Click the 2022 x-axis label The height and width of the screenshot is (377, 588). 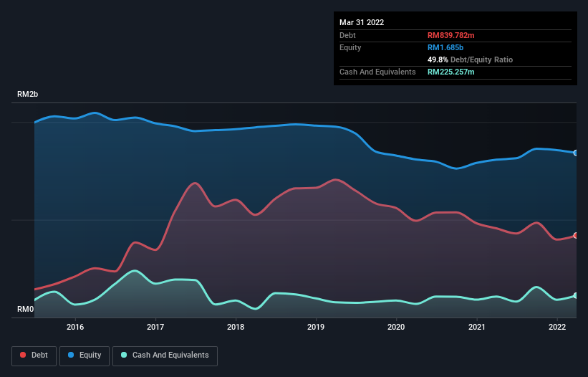point(557,327)
